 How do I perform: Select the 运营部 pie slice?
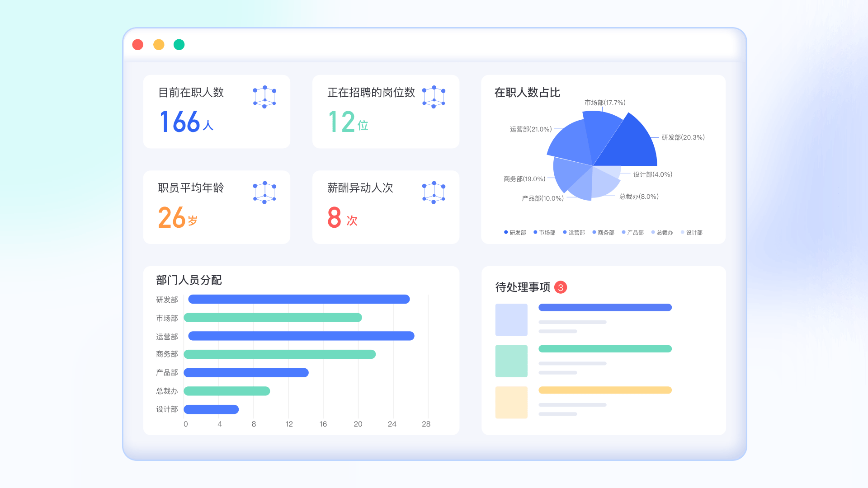pyautogui.click(x=570, y=142)
